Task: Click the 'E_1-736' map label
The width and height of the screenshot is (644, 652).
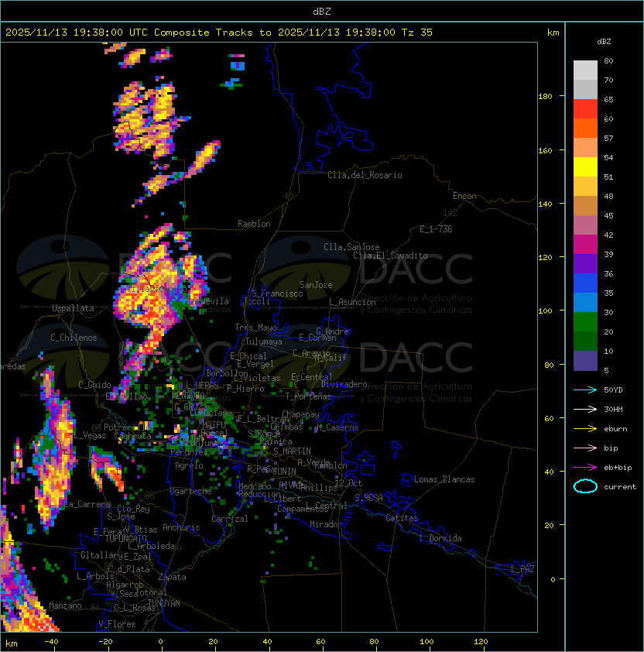Action: coord(436,229)
